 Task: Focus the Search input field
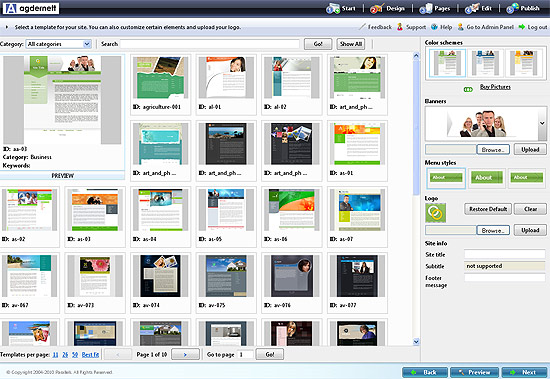pyautogui.click(x=210, y=44)
